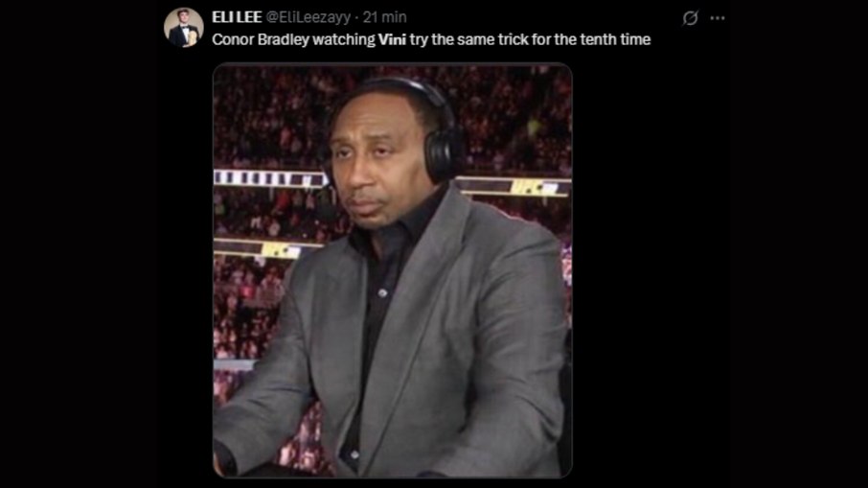Open the Grok explain-post icon
The image size is (868, 488).
click(x=690, y=18)
